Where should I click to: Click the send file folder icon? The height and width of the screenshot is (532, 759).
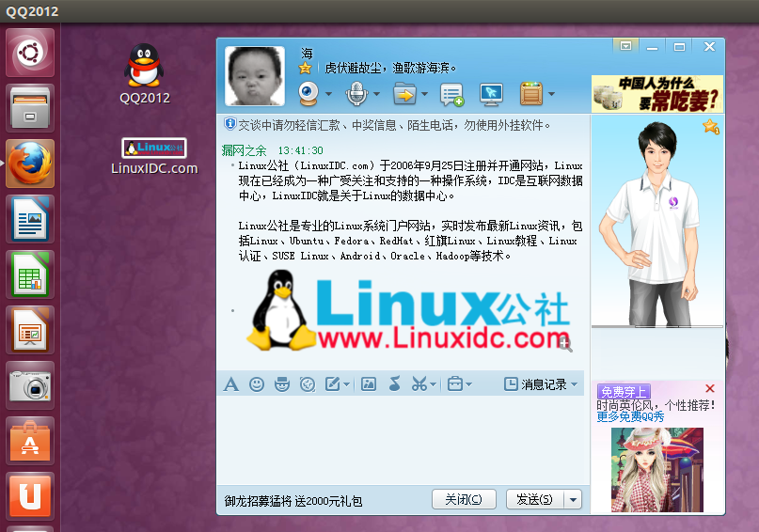pos(404,94)
